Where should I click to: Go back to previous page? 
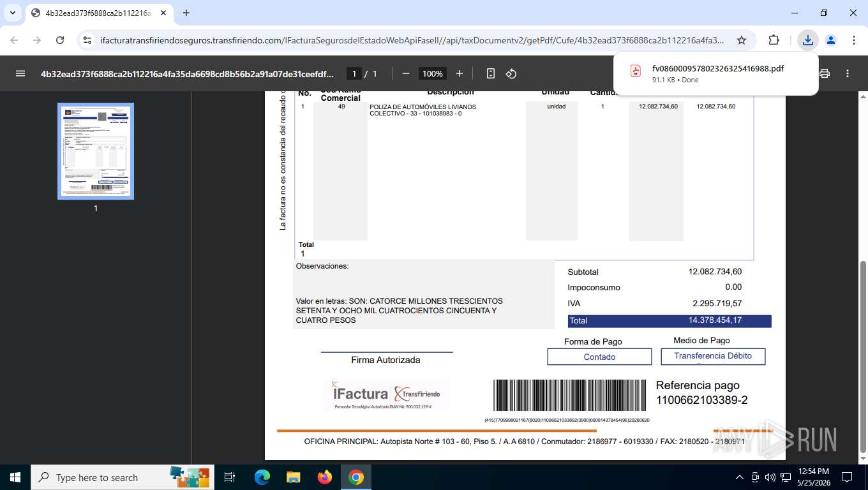coord(14,40)
